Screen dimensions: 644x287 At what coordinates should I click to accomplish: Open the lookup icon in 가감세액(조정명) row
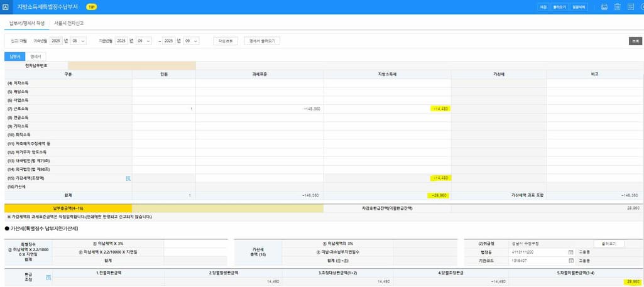point(128,178)
